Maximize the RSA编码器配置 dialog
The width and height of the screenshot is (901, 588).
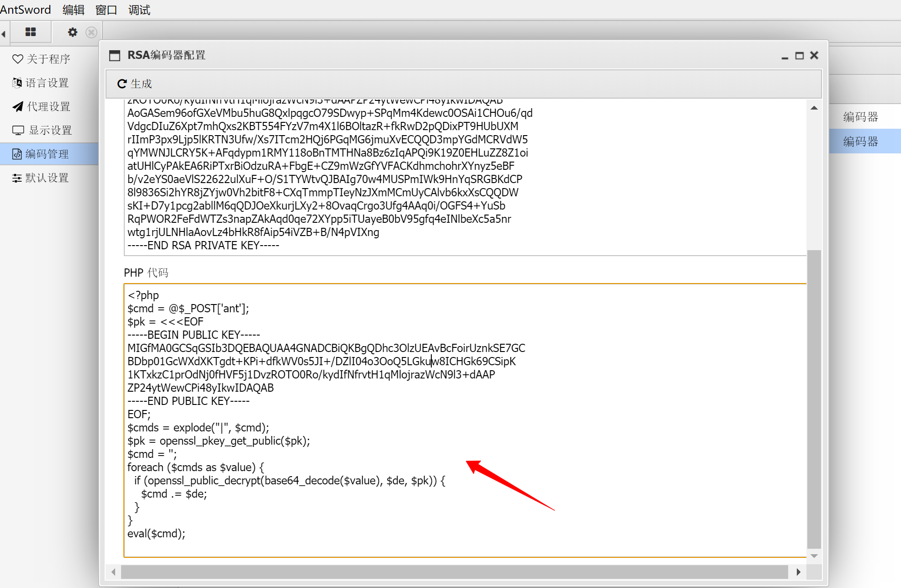point(799,56)
